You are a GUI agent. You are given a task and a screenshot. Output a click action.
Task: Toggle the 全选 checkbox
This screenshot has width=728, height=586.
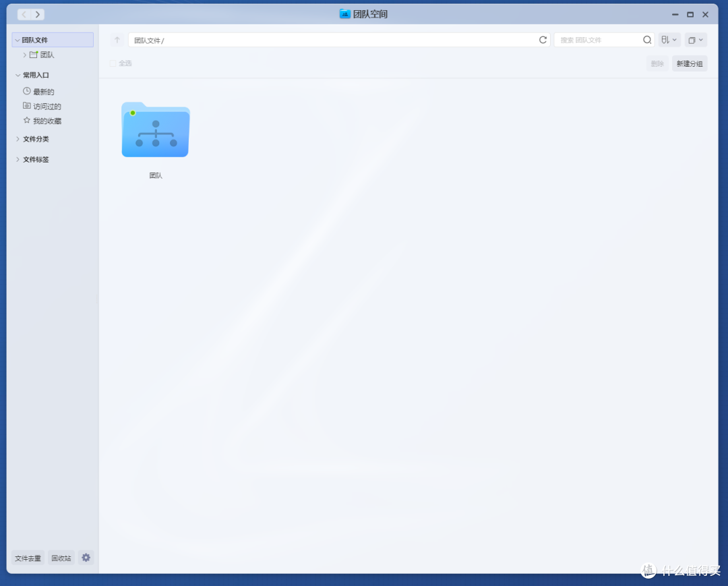[113, 63]
